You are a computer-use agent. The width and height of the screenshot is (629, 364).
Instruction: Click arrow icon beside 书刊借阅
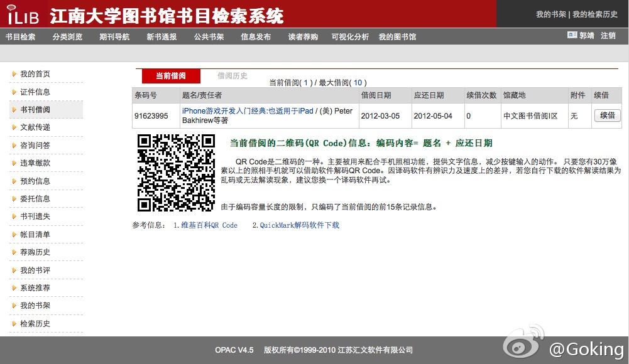(x=14, y=110)
